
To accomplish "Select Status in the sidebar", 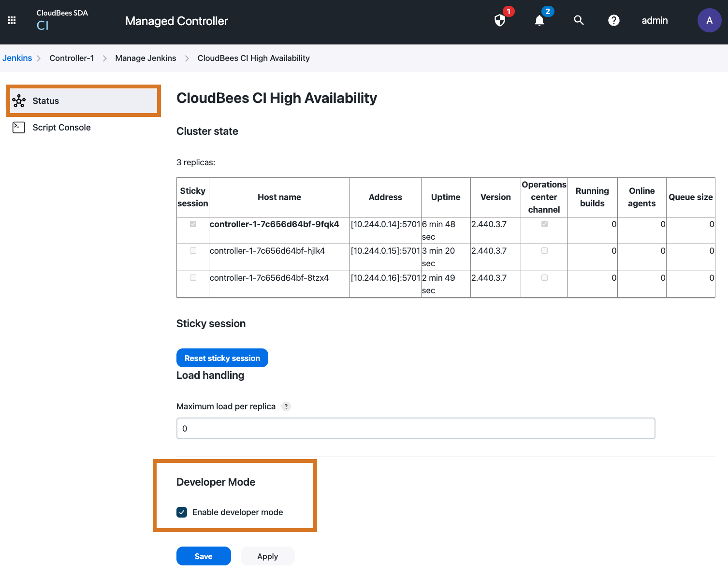I will point(84,101).
